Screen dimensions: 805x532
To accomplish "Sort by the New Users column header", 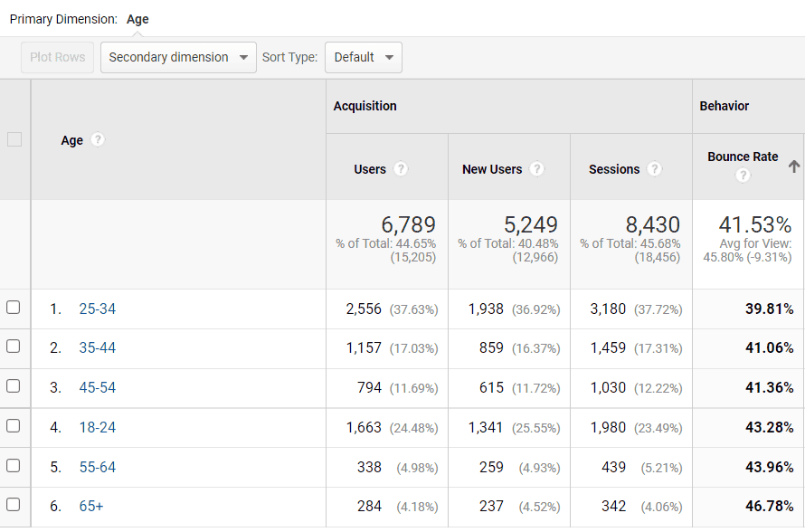I will pyautogui.click(x=492, y=169).
